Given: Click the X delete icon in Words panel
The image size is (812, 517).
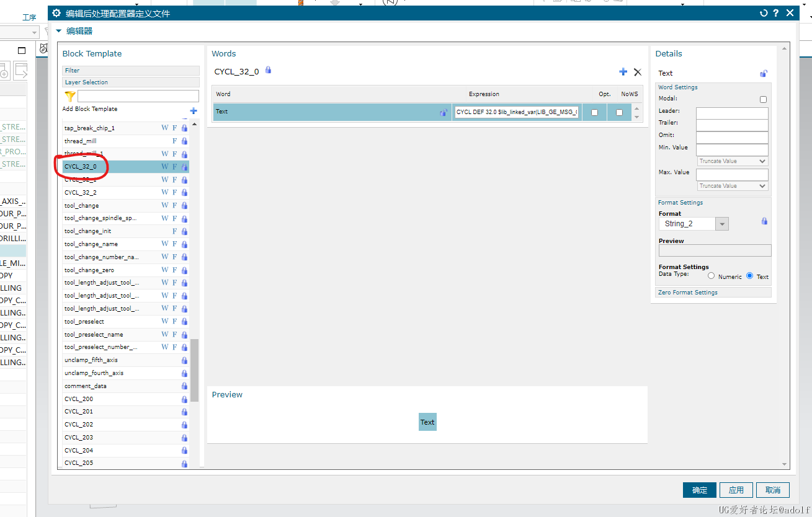Looking at the screenshot, I should [x=638, y=72].
